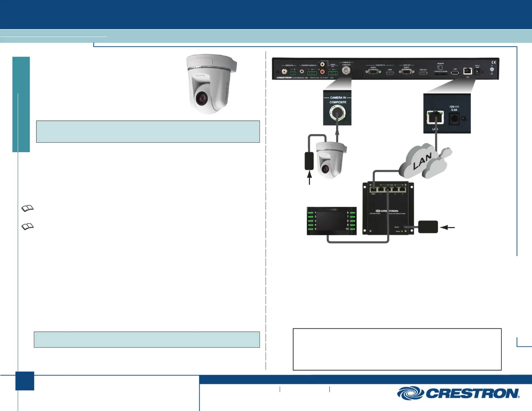Click the upper open-book note icon
The width and height of the screenshot is (532, 411).
[x=27, y=208]
